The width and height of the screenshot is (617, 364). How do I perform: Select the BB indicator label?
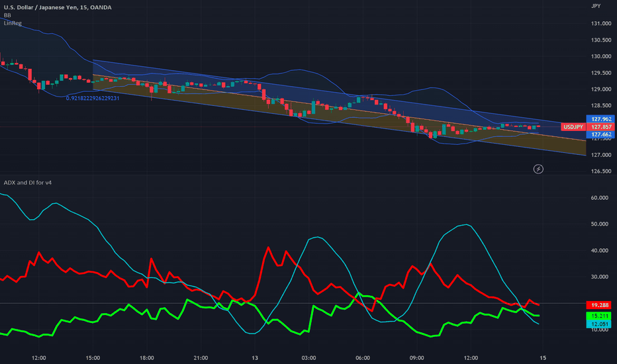point(7,15)
